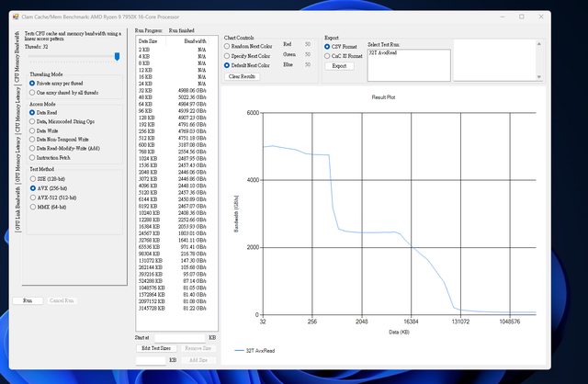
Task: Open Edit Test Sizes
Action: click(154, 348)
